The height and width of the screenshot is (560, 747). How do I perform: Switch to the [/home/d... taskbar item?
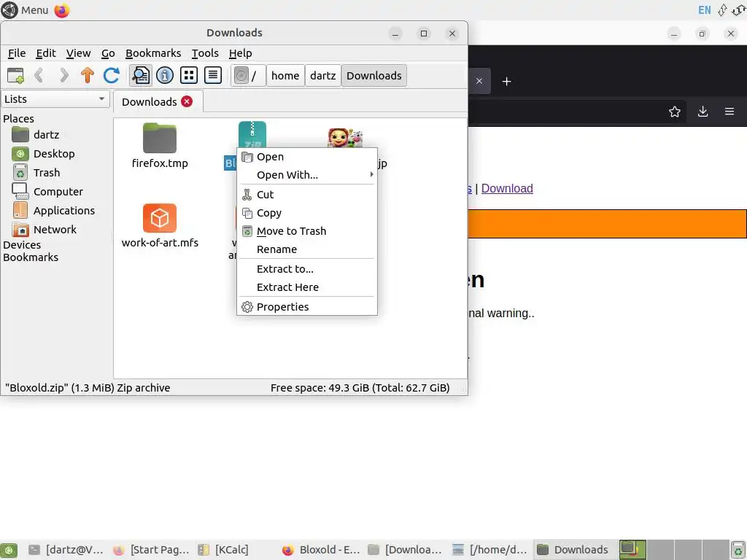coord(489,550)
